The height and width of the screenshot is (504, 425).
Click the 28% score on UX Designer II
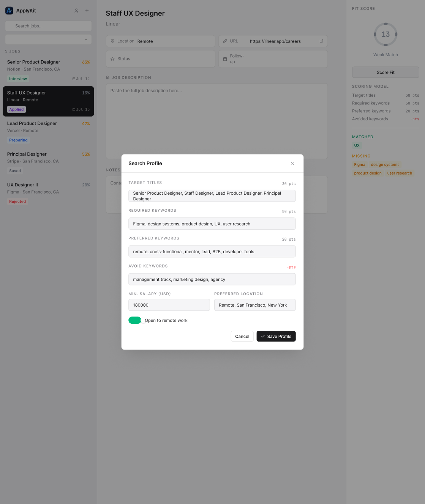86,185
